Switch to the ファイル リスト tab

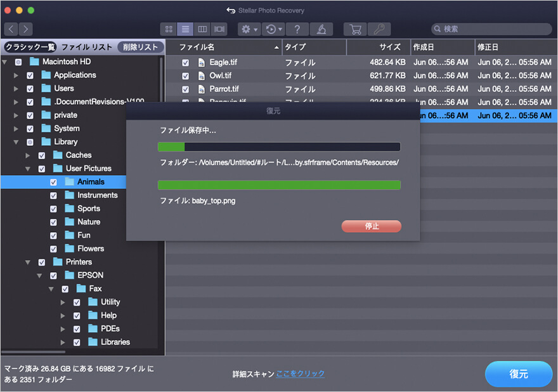tap(87, 47)
